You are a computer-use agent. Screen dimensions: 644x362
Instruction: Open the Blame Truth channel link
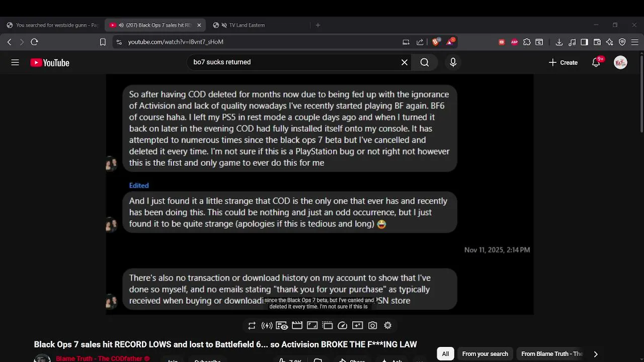(99, 358)
